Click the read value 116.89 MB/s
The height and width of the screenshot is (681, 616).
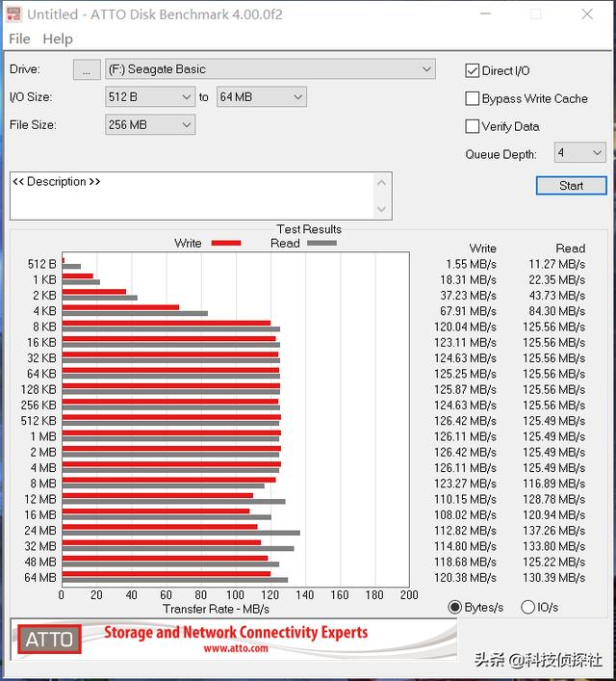coord(554,484)
